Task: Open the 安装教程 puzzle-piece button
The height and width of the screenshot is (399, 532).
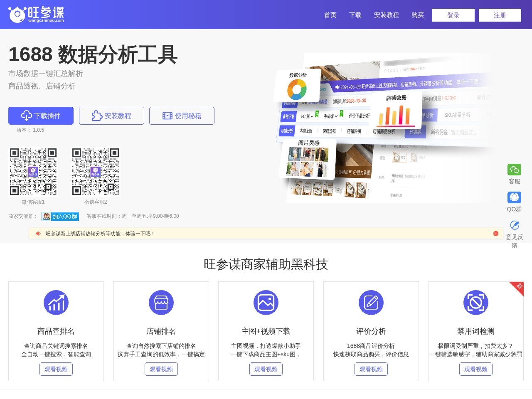Action: [x=111, y=116]
